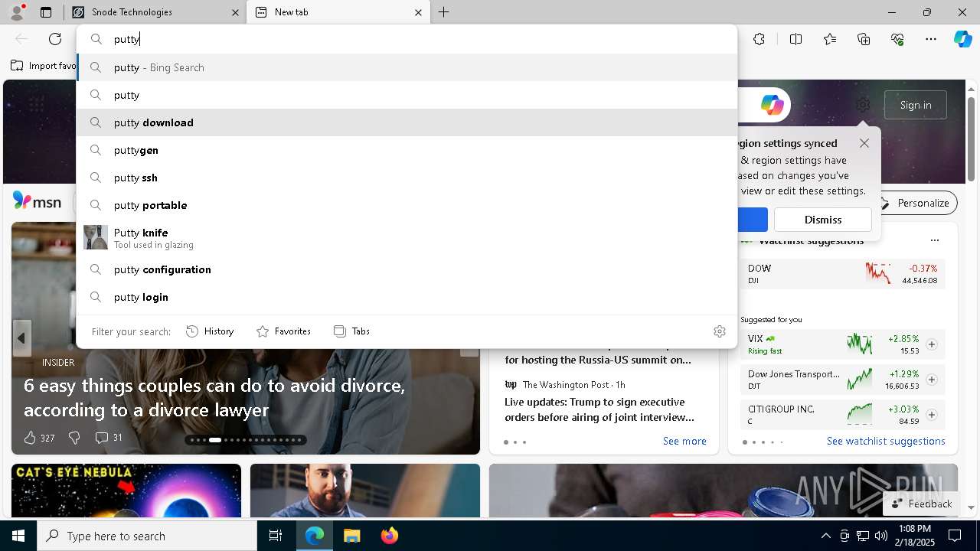
Task: Open the taskbar clock and date
Action: [x=915, y=536]
